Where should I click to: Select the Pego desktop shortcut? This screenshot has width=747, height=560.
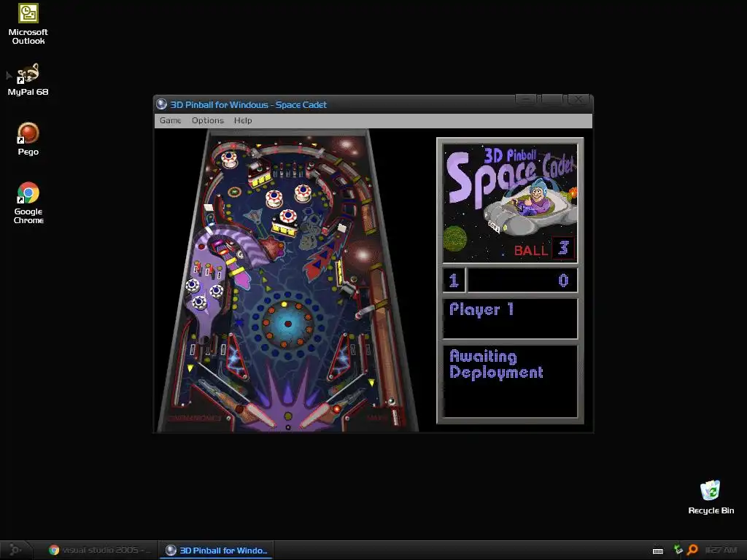(x=28, y=139)
